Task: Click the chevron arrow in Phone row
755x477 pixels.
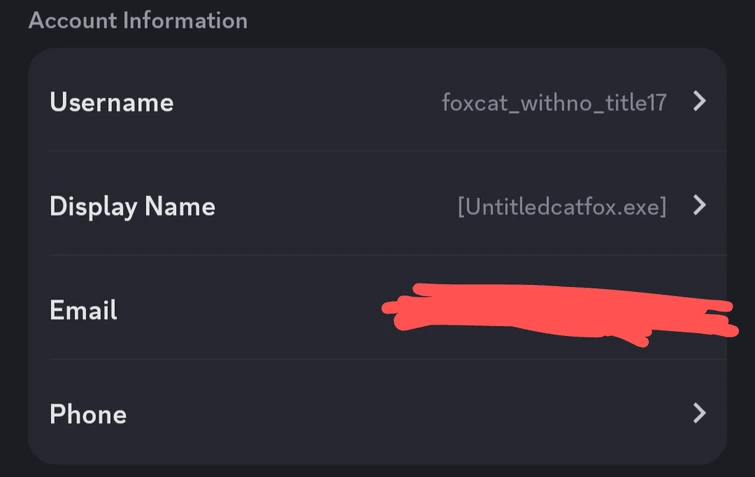Action: (699, 413)
